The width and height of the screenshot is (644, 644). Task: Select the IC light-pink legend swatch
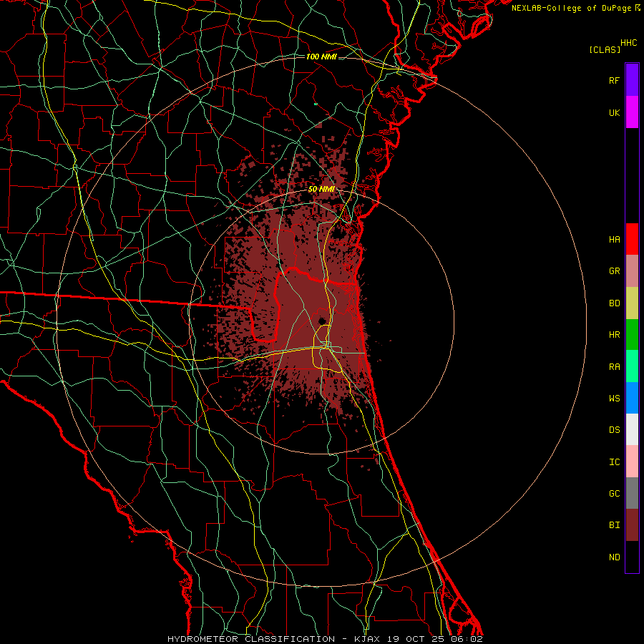coord(632,462)
